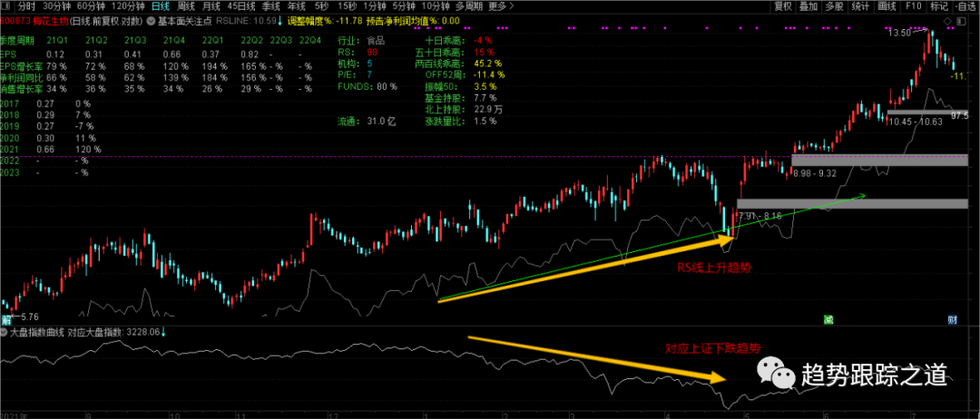Select the 60分钟 timeframe tab

point(91,6)
